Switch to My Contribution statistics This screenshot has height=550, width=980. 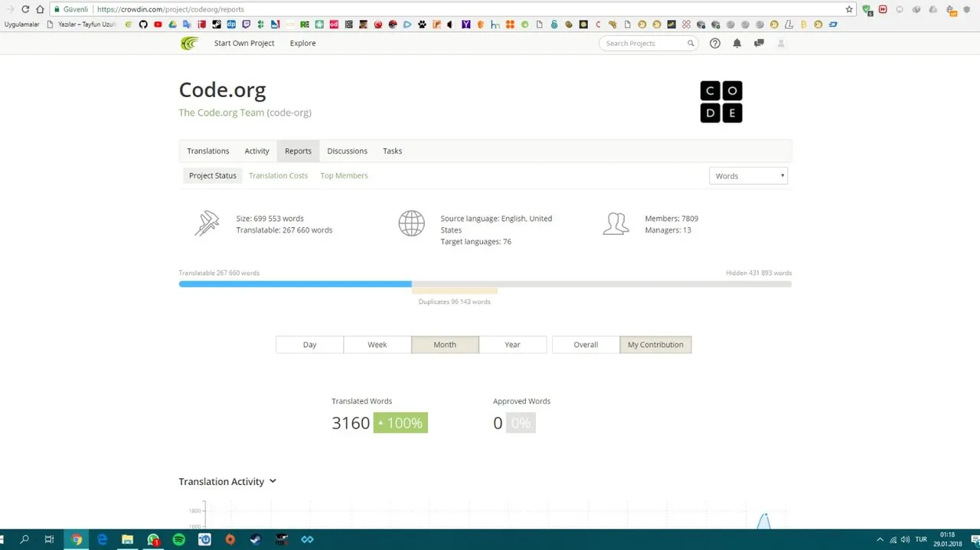[655, 345]
